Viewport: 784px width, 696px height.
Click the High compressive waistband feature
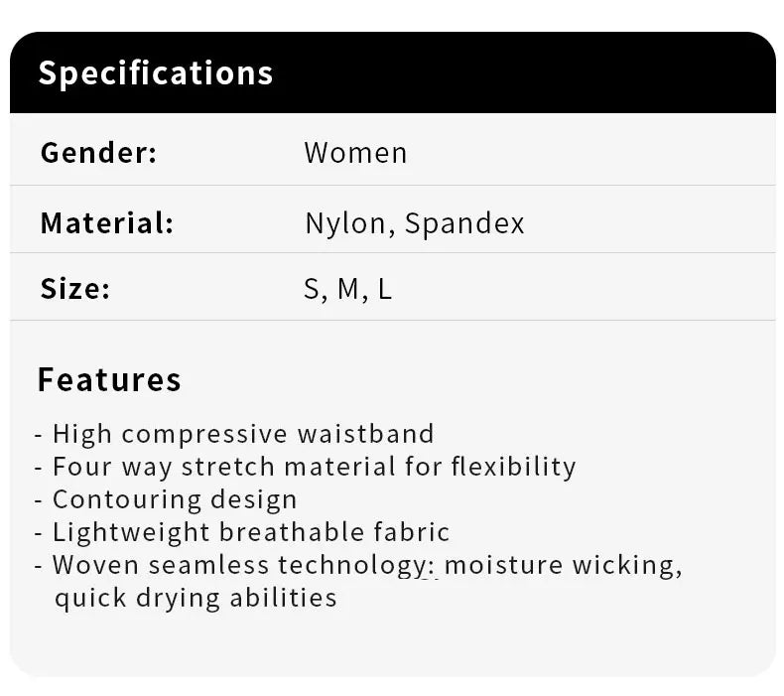[x=243, y=434]
